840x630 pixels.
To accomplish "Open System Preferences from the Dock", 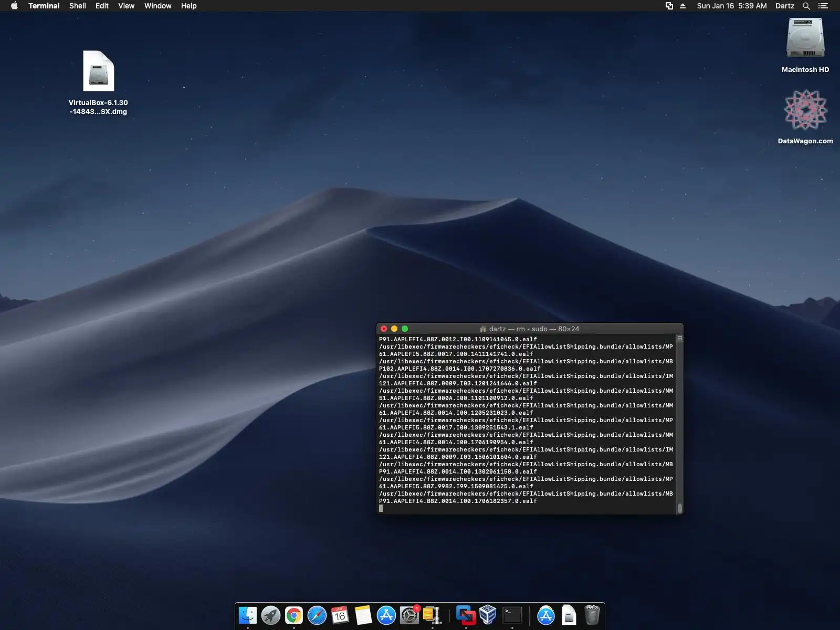I will [409, 615].
